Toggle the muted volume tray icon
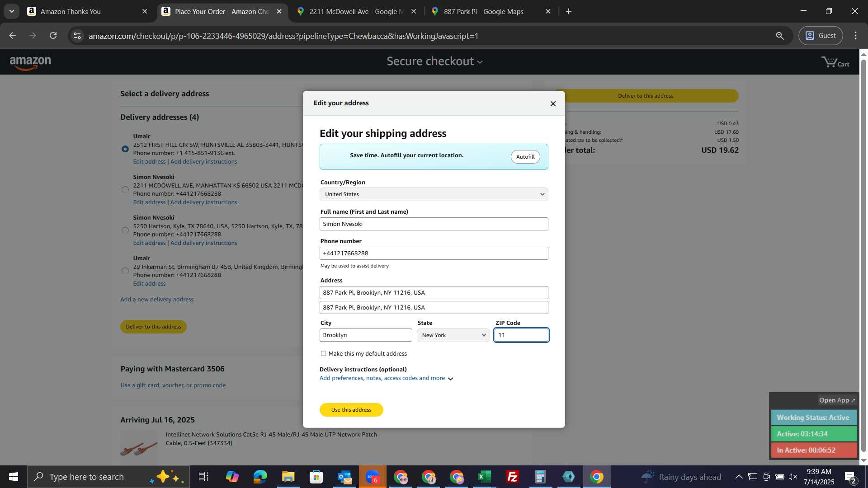This screenshot has width=868, height=488. pyautogui.click(x=793, y=477)
